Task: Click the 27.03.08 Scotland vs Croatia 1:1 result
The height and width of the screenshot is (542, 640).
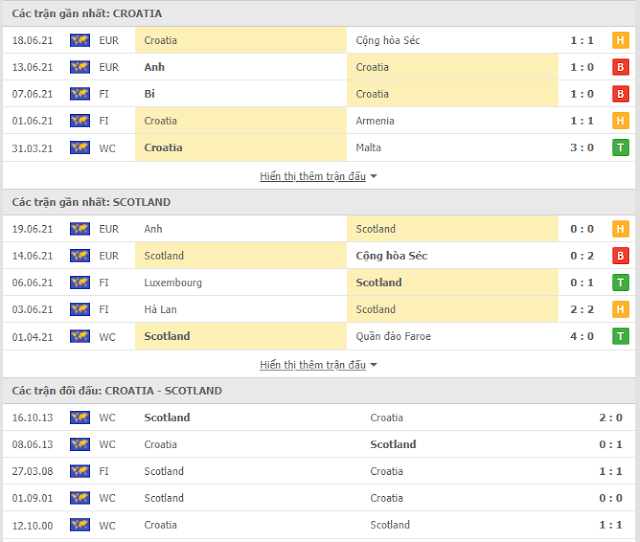Action: (611, 471)
